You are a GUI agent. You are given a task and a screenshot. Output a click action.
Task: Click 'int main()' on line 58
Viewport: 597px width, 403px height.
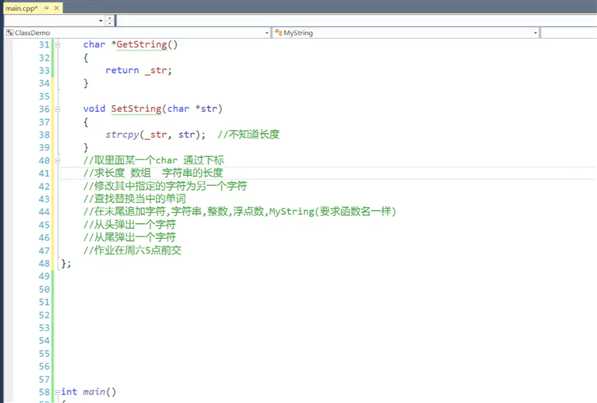click(x=89, y=392)
